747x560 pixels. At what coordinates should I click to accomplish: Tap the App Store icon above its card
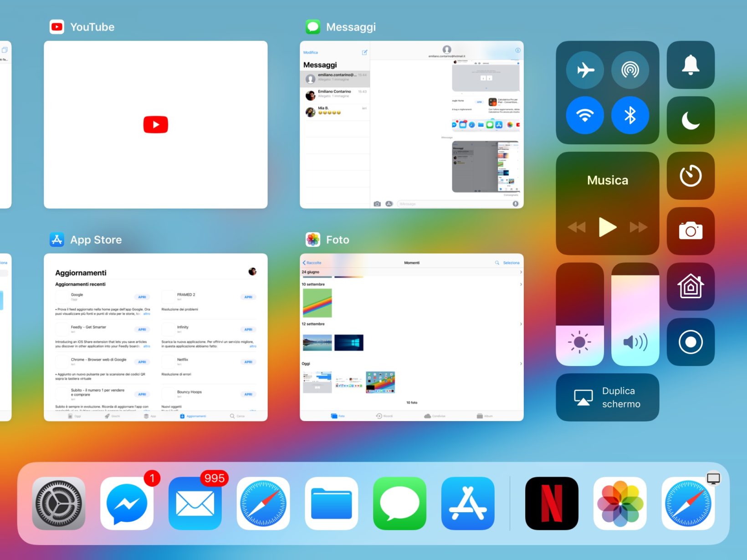57,239
